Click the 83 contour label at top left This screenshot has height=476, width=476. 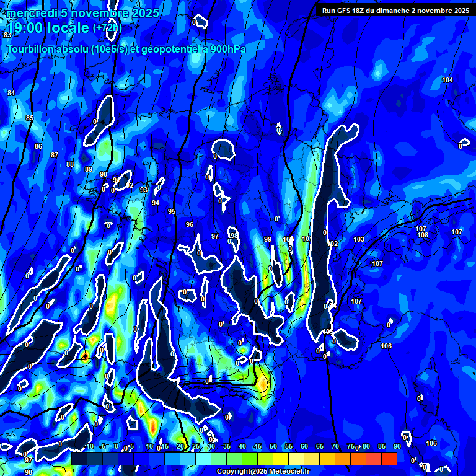point(7,35)
